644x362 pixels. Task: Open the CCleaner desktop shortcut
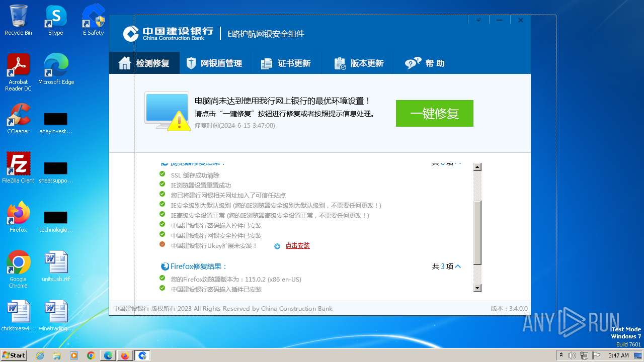[x=18, y=119]
